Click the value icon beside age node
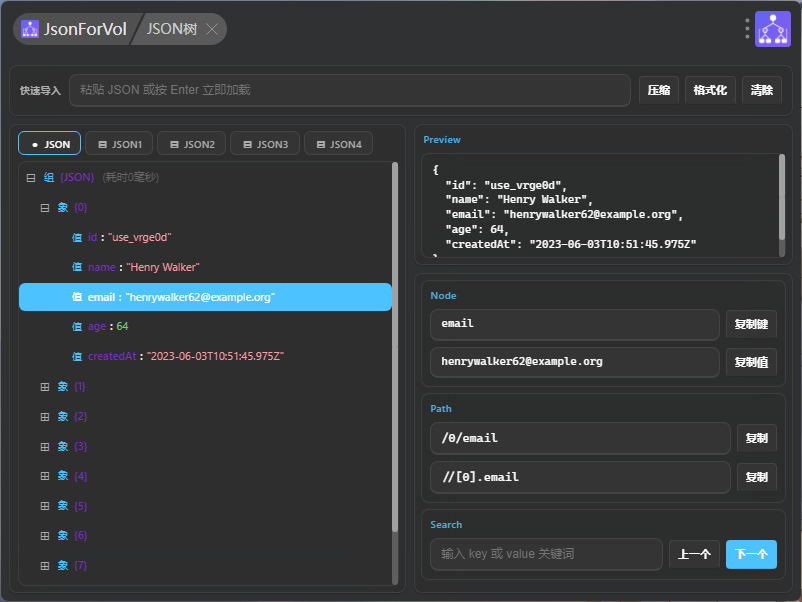 77,327
